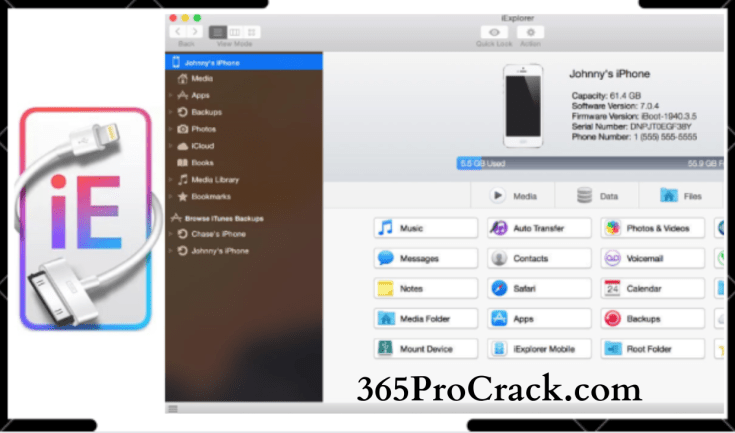Screen dimensions: 735x433
Task: Open Photos & Videos
Action: (653, 228)
